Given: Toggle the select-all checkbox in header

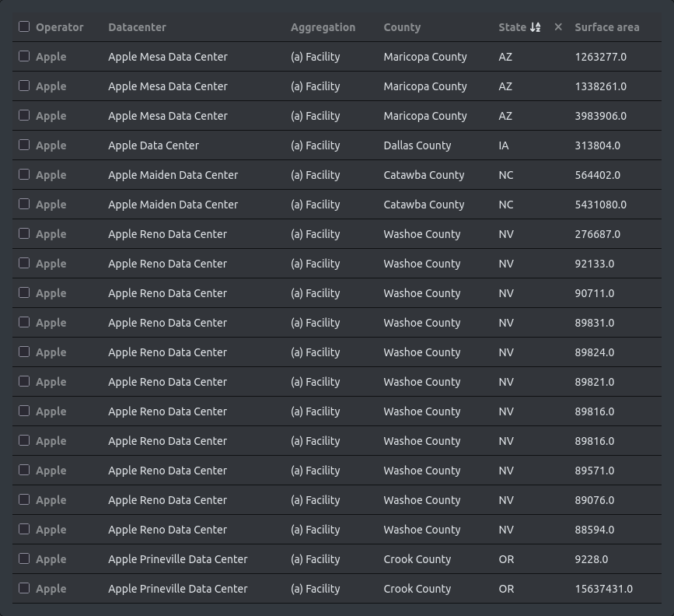Looking at the screenshot, I should coord(24,26).
